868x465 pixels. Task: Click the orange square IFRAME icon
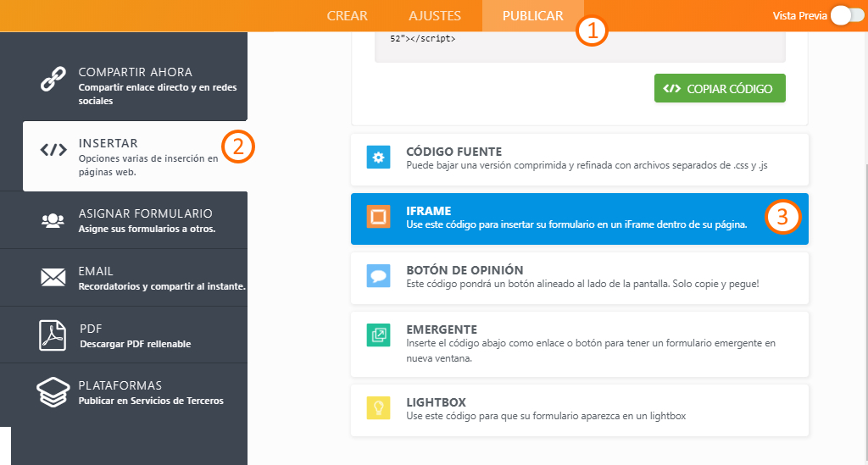pos(379,217)
